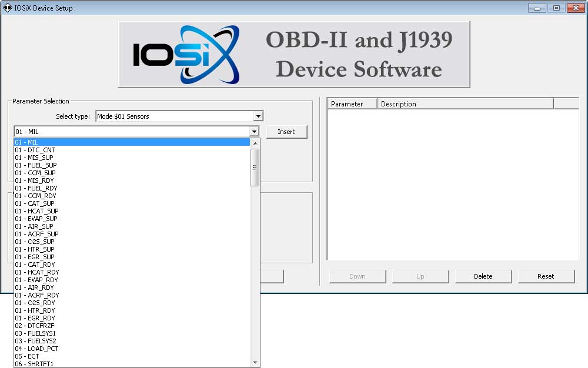The height and width of the screenshot is (368, 588).
Task: Pick the "06 - SHRTFT1" item
Action: pyautogui.click(x=132, y=364)
